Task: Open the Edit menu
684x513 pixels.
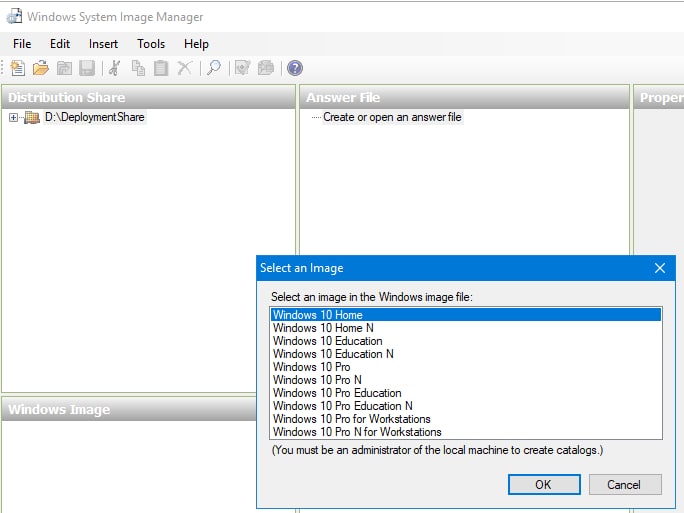Action: click(x=60, y=44)
